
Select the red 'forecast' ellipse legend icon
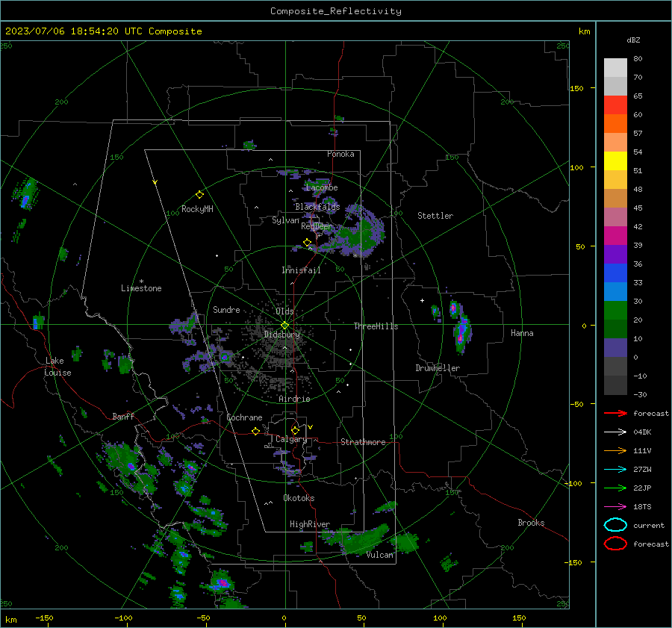click(615, 544)
